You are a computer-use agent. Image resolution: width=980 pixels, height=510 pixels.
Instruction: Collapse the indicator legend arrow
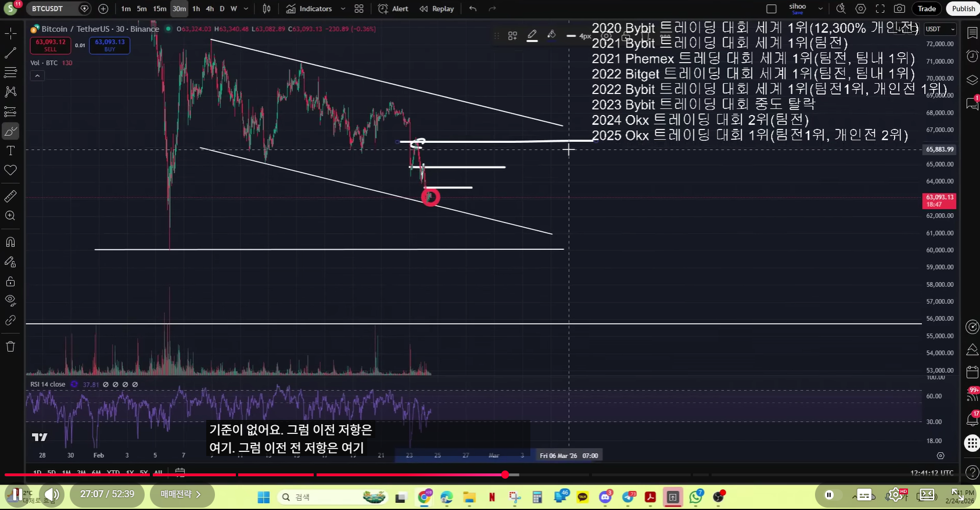[x=37, y=76]
